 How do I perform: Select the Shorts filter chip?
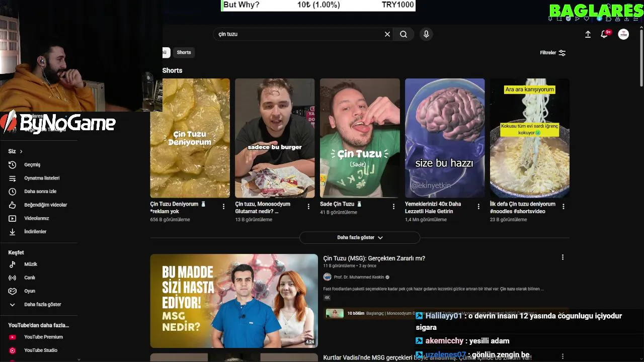184,52
